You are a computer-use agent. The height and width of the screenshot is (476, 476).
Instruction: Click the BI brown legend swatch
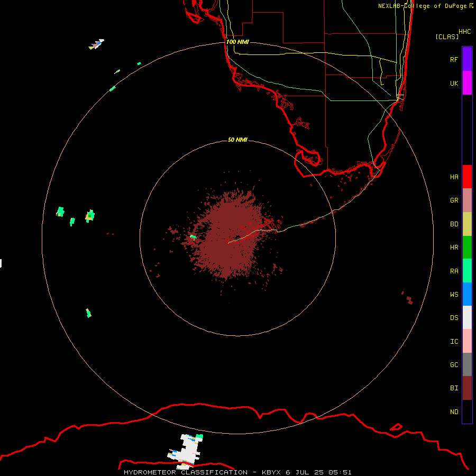click(467, 388)
